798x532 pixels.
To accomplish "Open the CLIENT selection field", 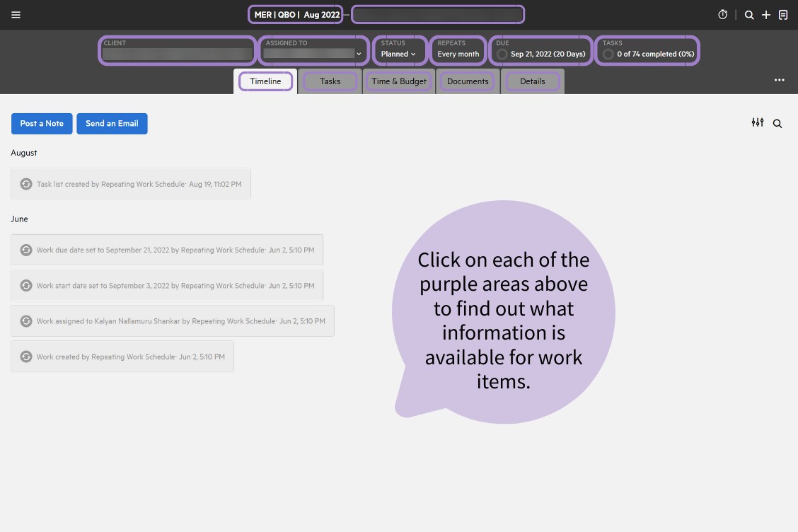I will coord(177,54).
